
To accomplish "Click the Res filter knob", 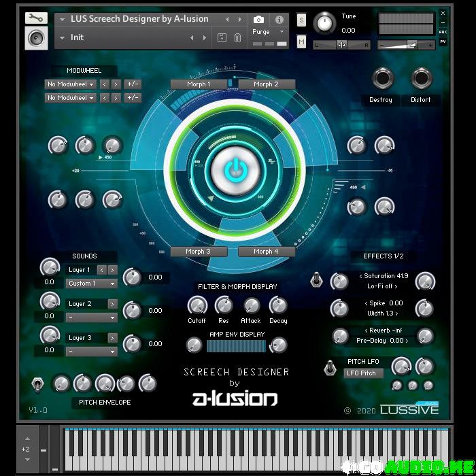I will tap(224, 305).
